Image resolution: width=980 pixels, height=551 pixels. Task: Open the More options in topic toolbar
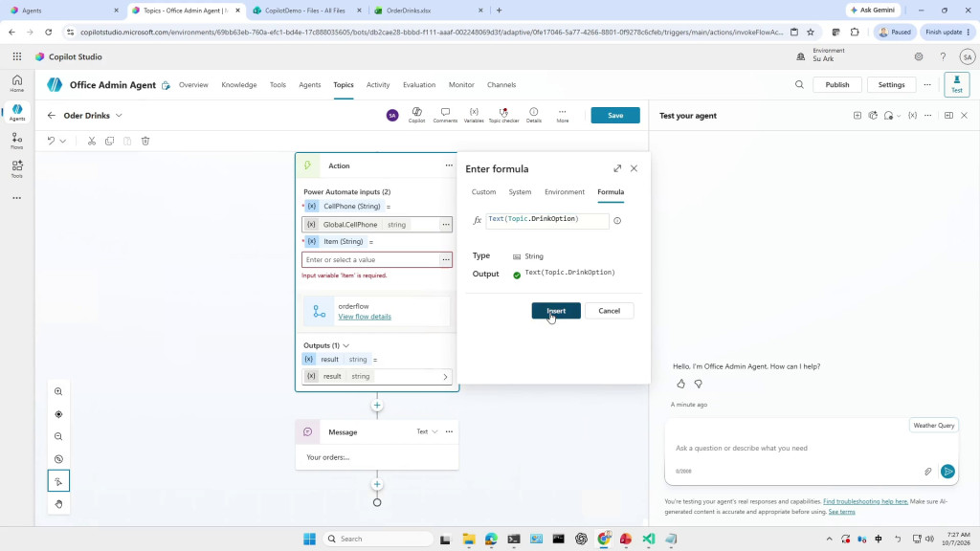(x=563, y=115)
